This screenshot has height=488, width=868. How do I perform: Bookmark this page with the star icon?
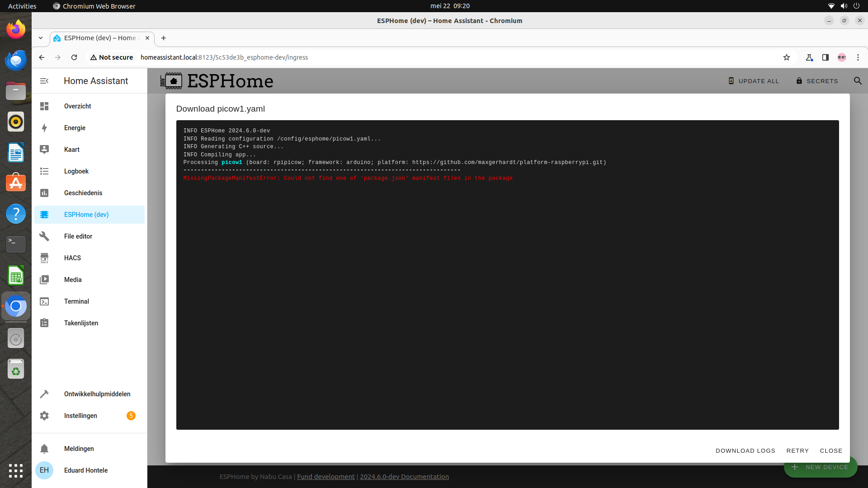tap(787, 57)
